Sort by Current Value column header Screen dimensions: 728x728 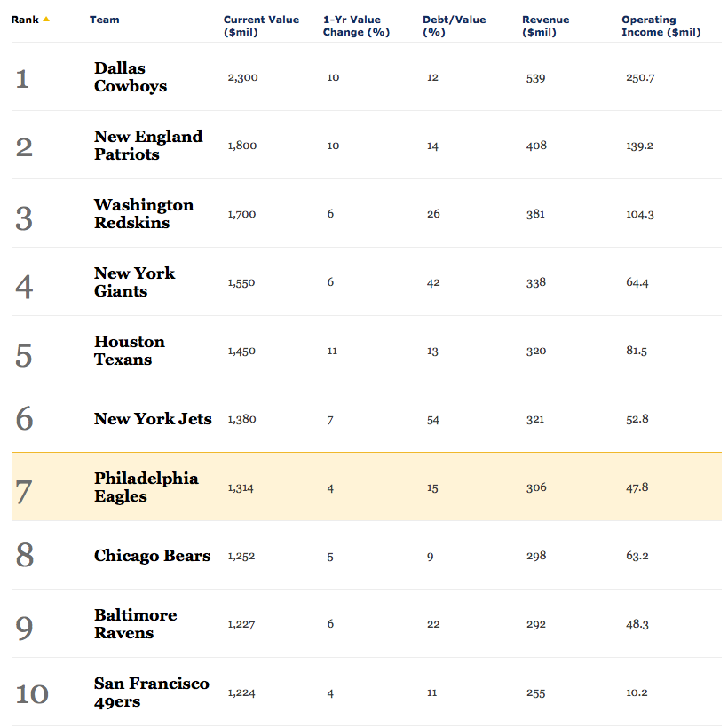(261, 26)
